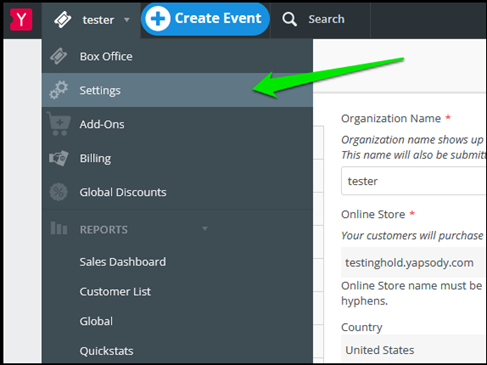The height and width of the screenshot is (365, 487).
Task: Open the Country field showing United States
Action: click(413, 349)
